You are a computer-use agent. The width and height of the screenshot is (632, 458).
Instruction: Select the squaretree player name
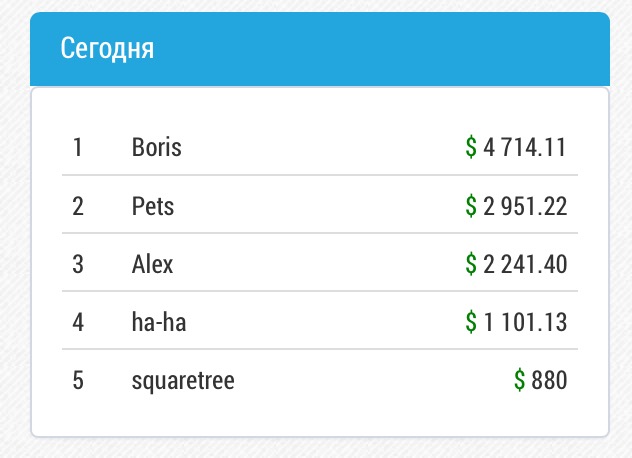click(x=183, y=381)
